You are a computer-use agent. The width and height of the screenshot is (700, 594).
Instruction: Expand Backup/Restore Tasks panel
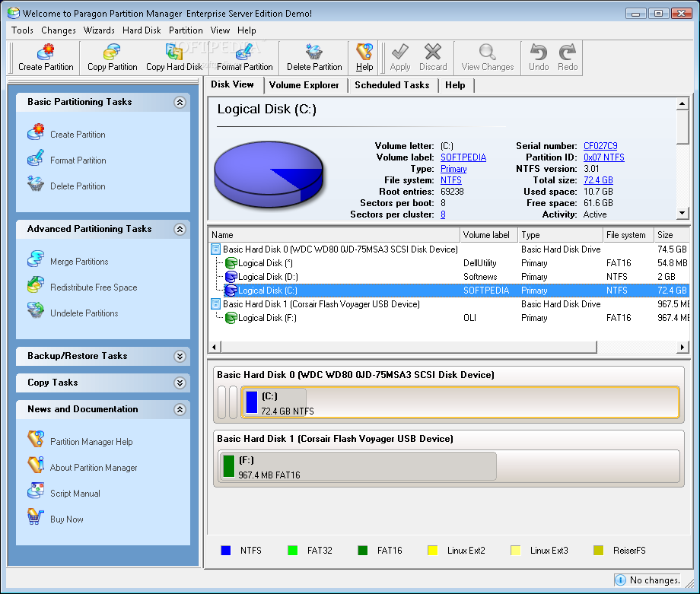180,356
